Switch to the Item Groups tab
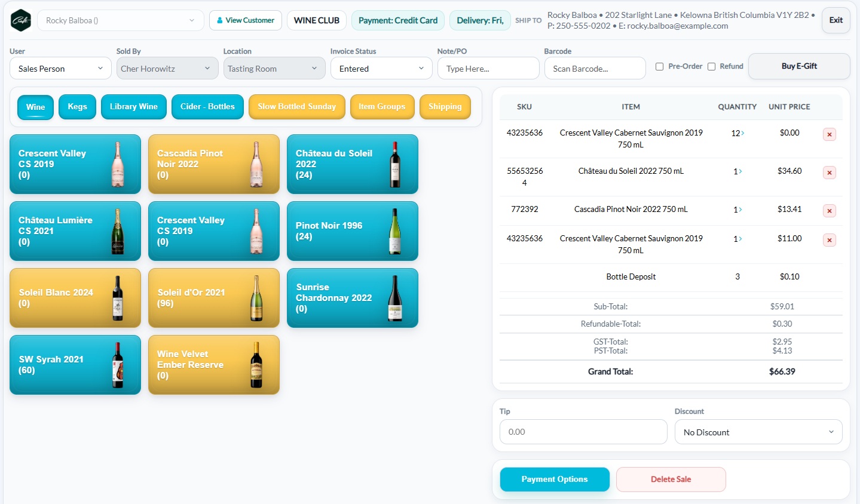 [x=382, y=107]
